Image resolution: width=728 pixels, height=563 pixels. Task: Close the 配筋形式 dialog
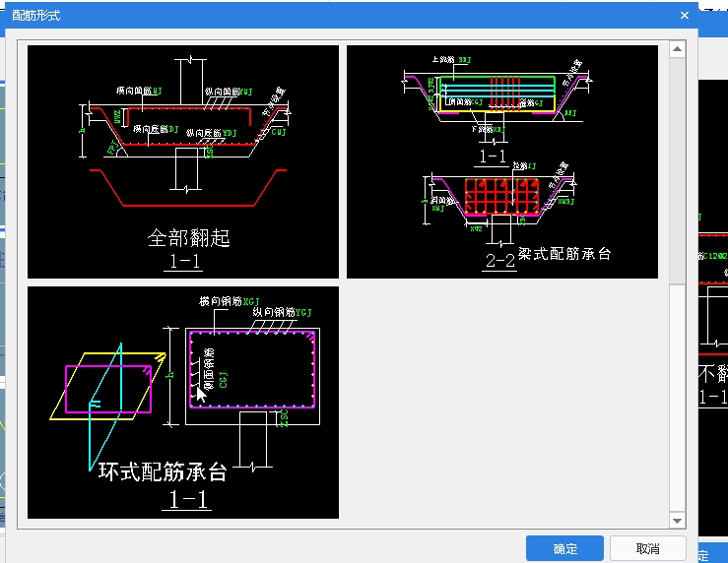685,16
